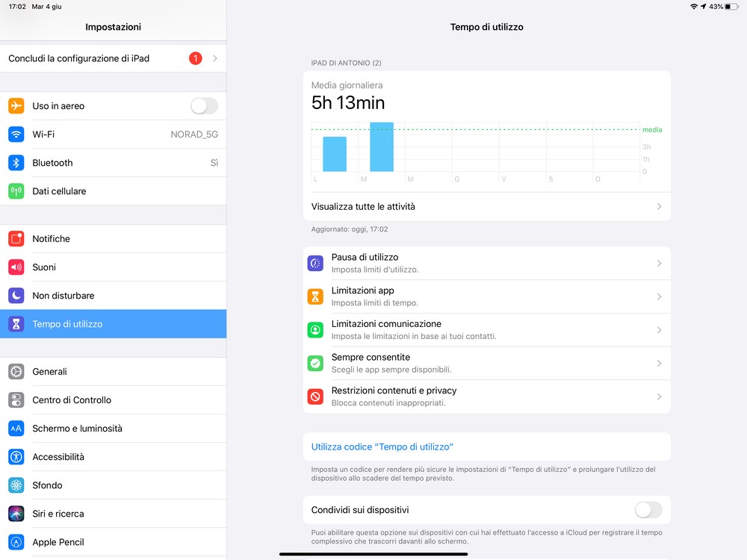Tap the location arrow in status bar
The width and height of the screenshot is (747, 560).
pyautogui.click(x=703, y=7)
